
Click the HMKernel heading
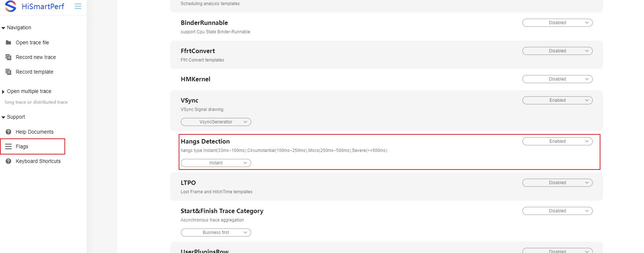tap(196, 79)
